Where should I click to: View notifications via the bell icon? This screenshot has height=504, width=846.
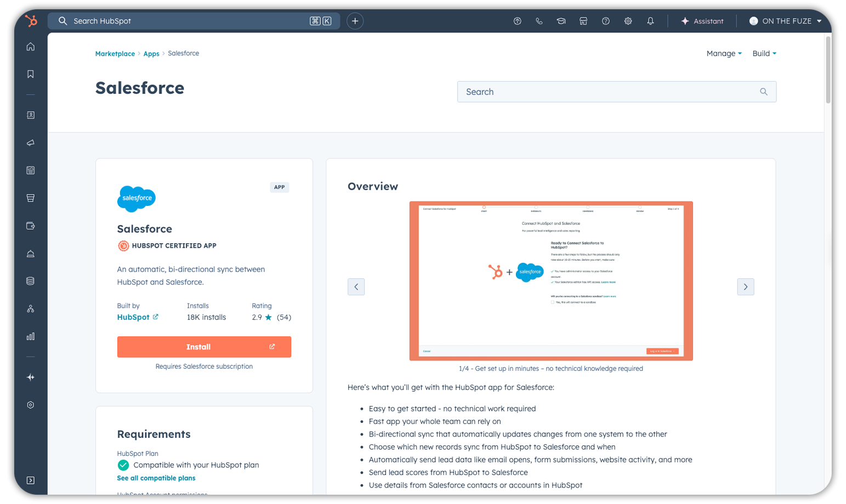click(650, 21)
